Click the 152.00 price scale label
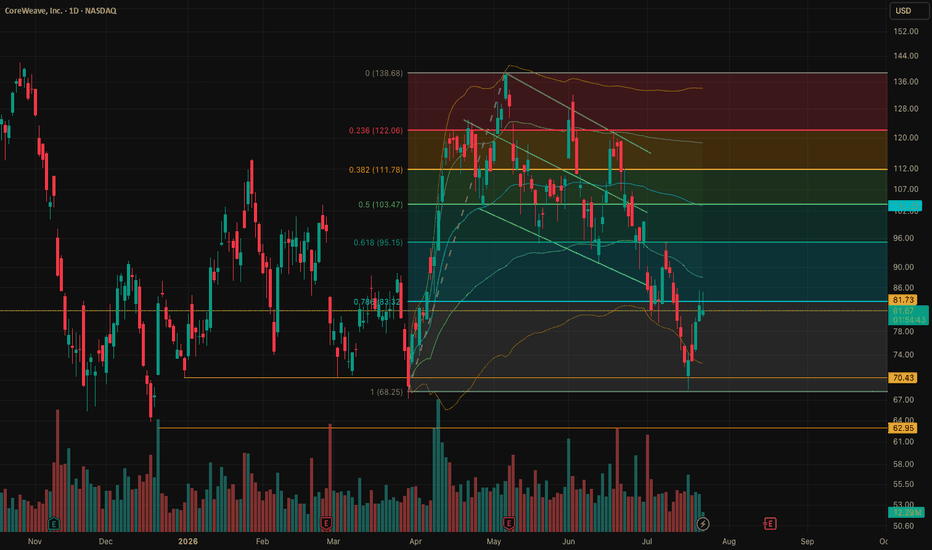 [906, 31]
